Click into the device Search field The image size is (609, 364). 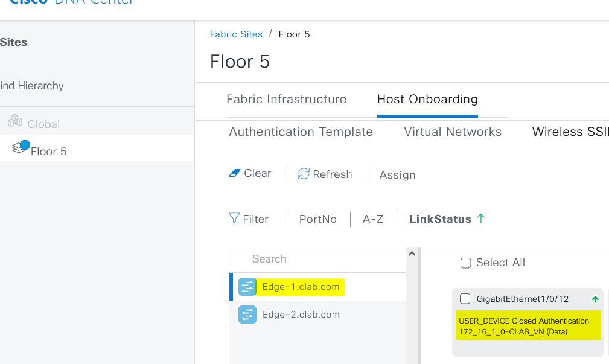coord(317,259)
